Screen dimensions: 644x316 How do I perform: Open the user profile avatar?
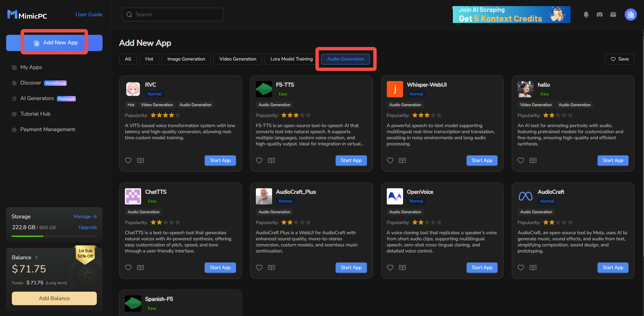630,15
